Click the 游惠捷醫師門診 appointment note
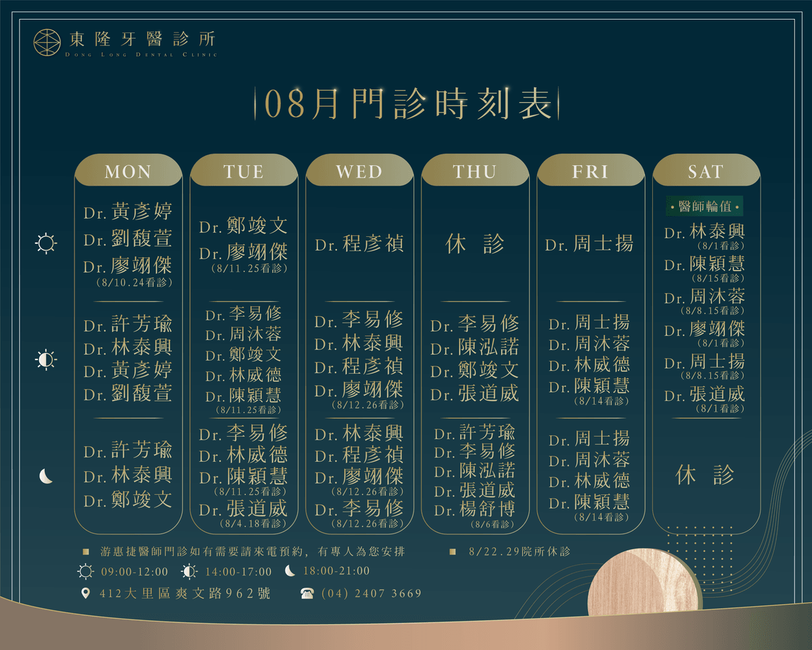The image size is (812, 650). tap(253, 552)
